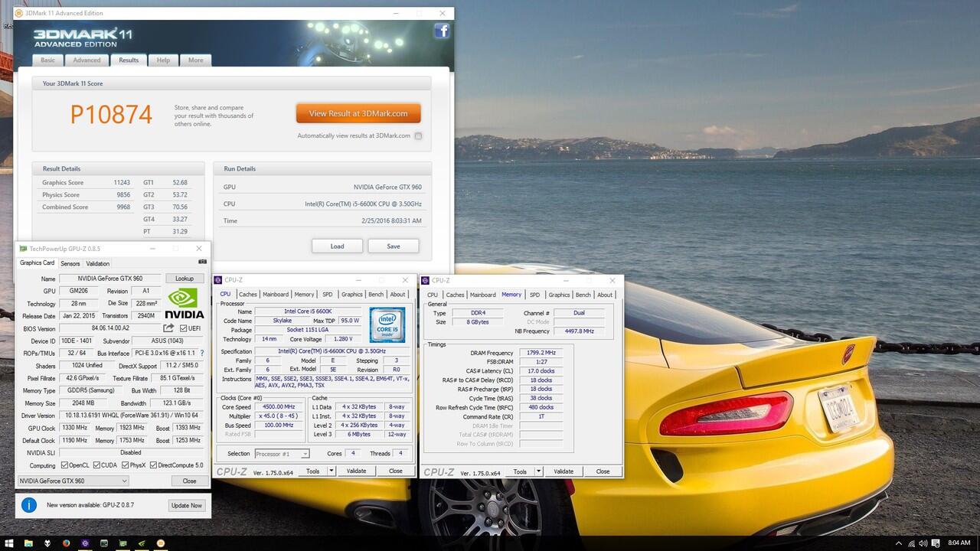Image resolution: width=980 pixels, height=551 pixels.
Task: Click the CPU-Z CPU window title icon
Action: point(218,280)
